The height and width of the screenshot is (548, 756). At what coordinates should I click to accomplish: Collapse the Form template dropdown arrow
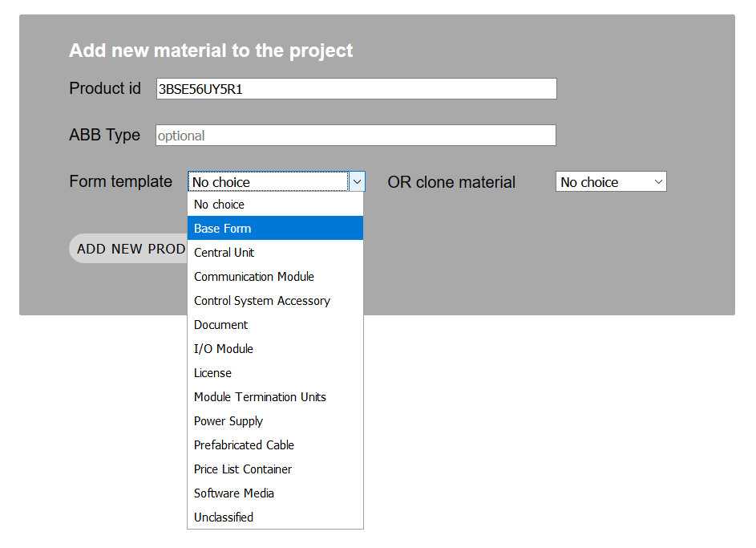358,182
